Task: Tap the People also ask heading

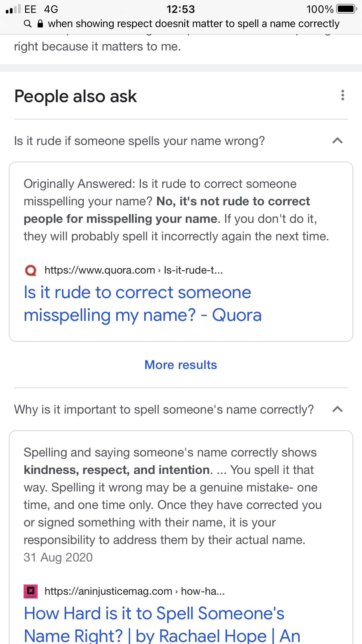Action: point(75,96)
